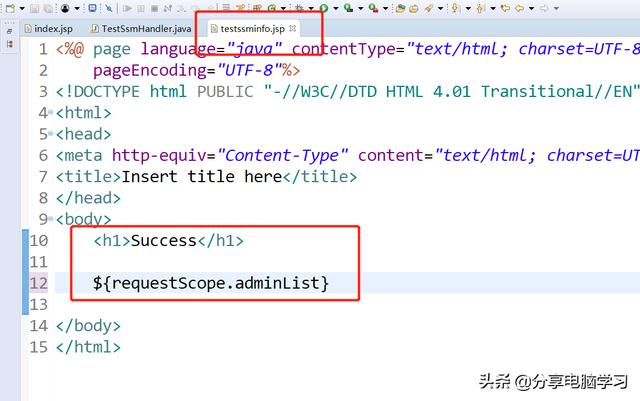Close the testssminfo.jsp tab
The image size is (640, 401).
pyautogui.click(x=292, y=28)
